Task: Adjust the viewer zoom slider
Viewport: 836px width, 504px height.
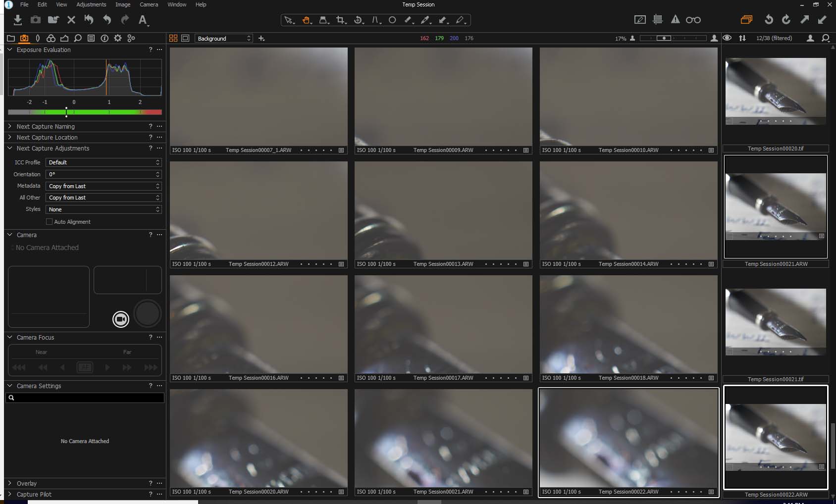Action: (x=673, y=38)
